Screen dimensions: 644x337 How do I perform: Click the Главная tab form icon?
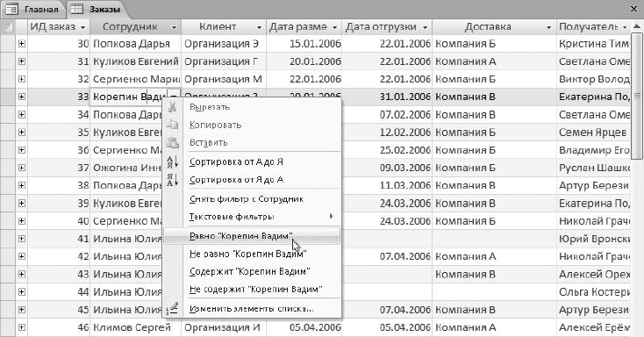click(x=12, y=9)
